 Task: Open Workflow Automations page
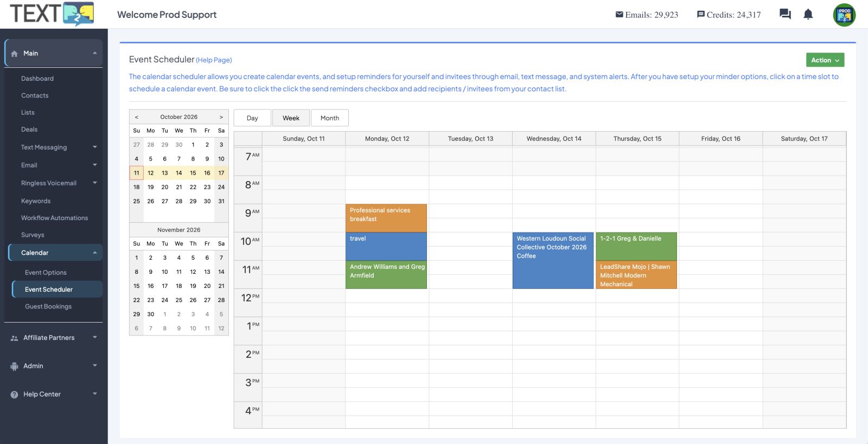(54, 218)
